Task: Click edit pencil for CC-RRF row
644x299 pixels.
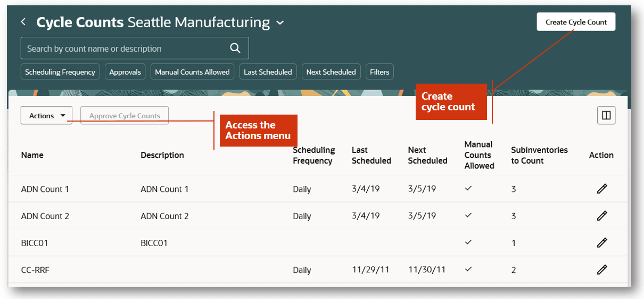Action: tap(602, 270)
